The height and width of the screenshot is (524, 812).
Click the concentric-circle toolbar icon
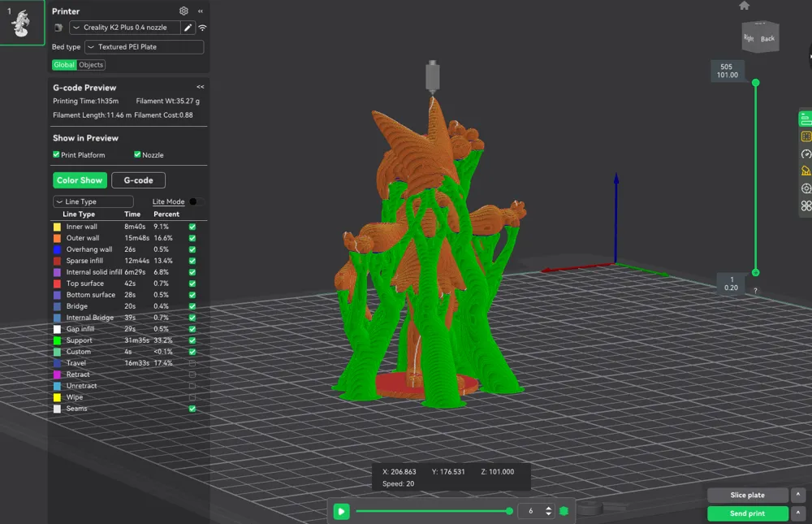coord(806,188)
